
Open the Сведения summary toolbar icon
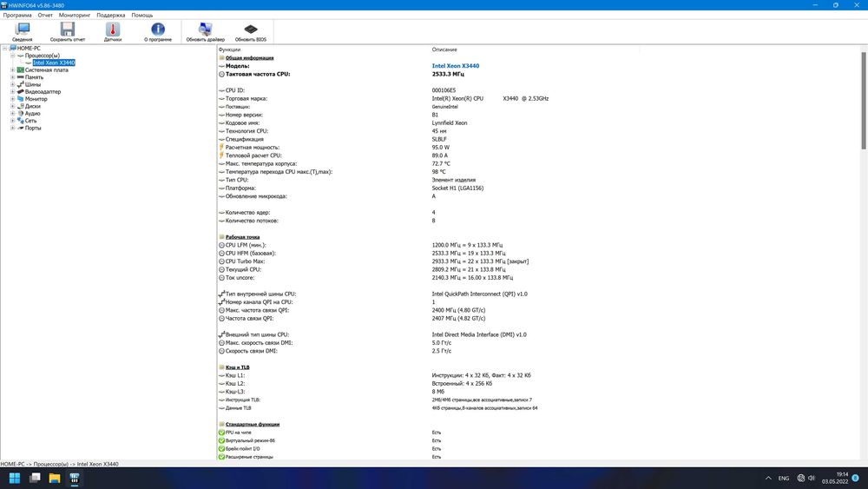[x=23, y=31]
